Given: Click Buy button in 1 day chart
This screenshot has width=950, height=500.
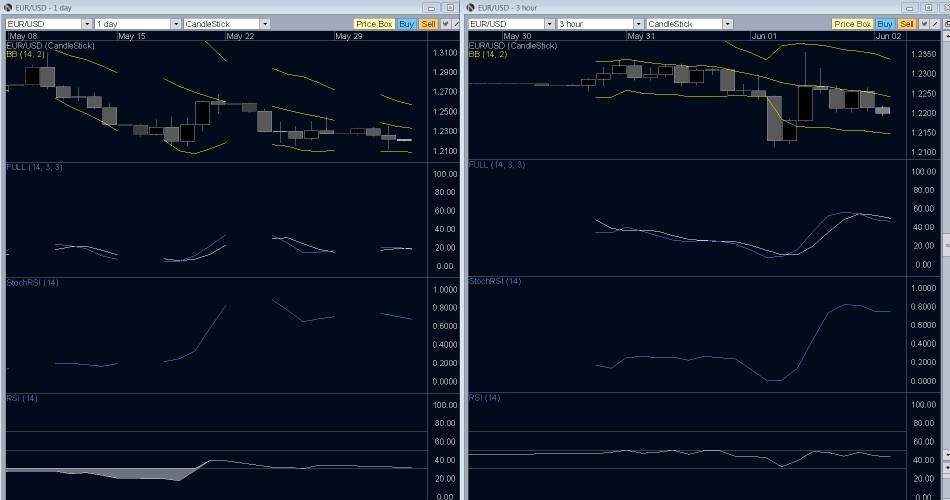Looking at the screenshot, I should coord(407,24).
